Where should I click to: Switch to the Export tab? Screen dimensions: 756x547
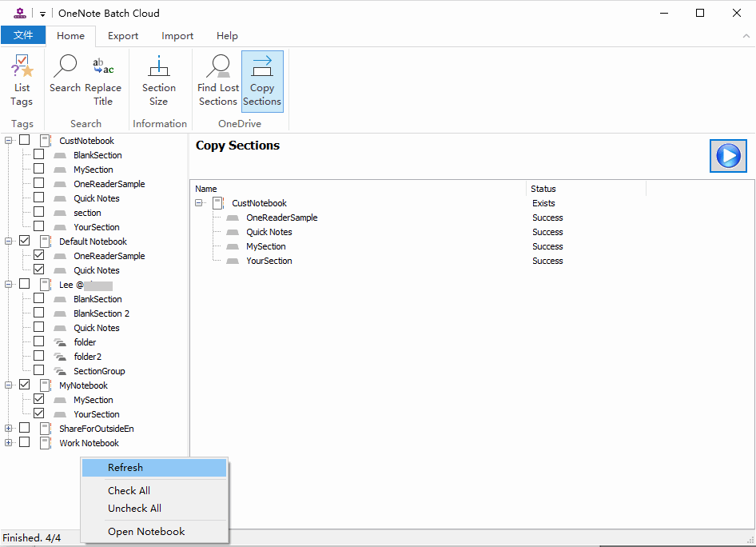122,35
